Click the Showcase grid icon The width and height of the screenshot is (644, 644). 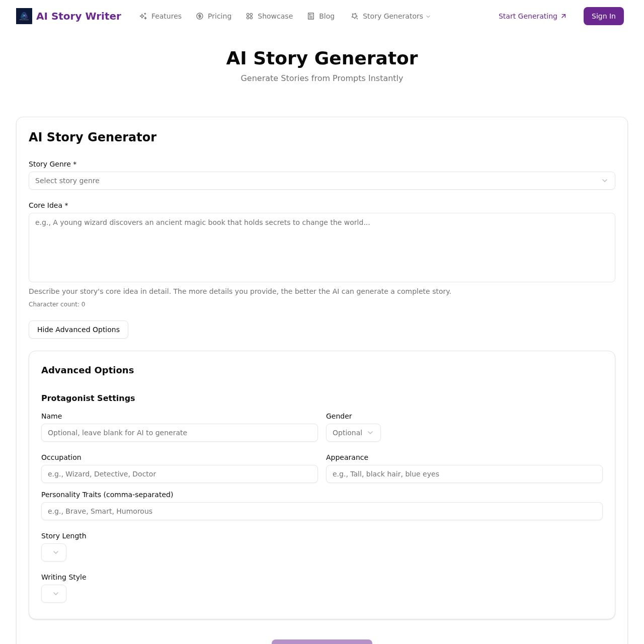coord(249,16)
